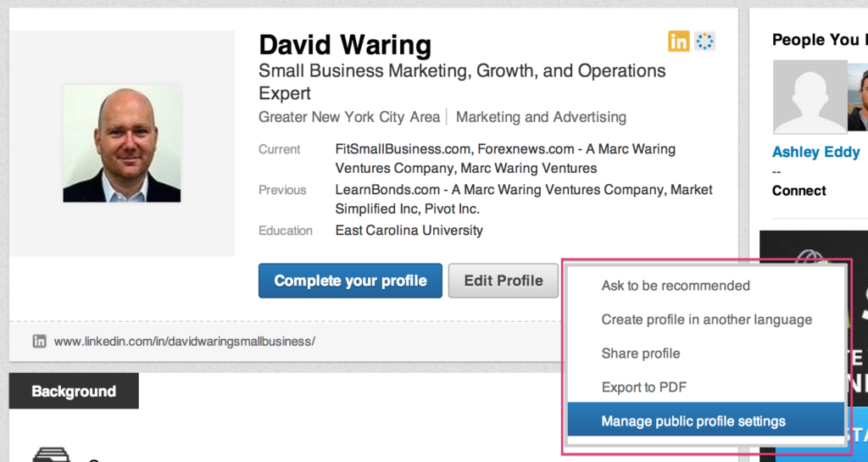This screenshot has height=462, width=868.
Task: Click Ashley Eddy's placeholder avatar
Action: [x=810, y=97]
